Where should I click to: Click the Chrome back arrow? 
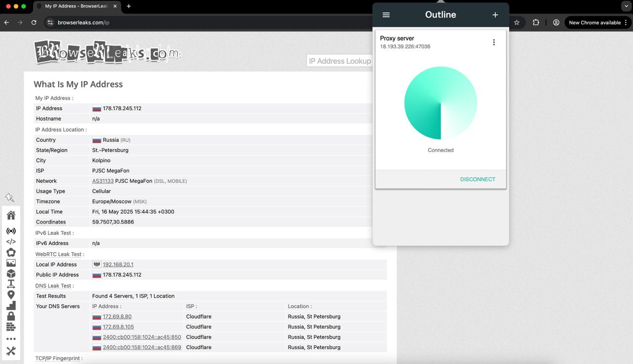(6, 22)
